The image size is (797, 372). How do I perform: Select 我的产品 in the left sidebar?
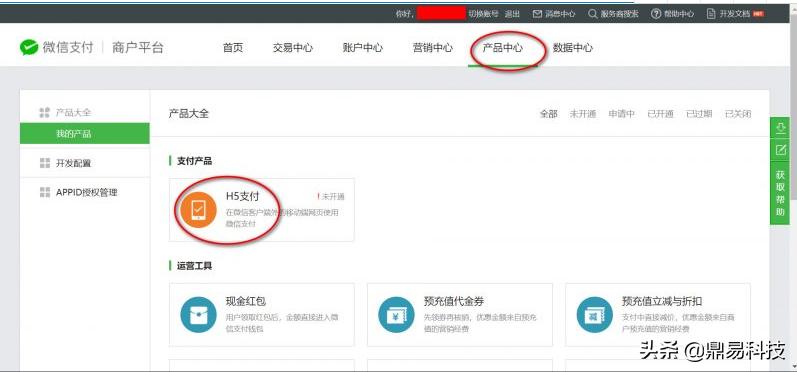click(85, 134)
